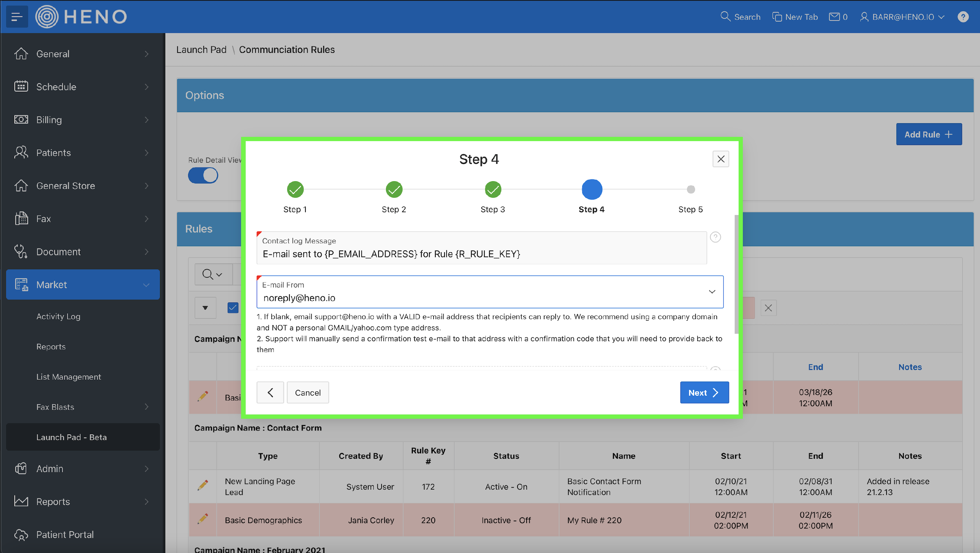Viewport: 980px width, 553px height.
Task: Uncheck the blue filter checkbox
Action: (x=233, y=307)
